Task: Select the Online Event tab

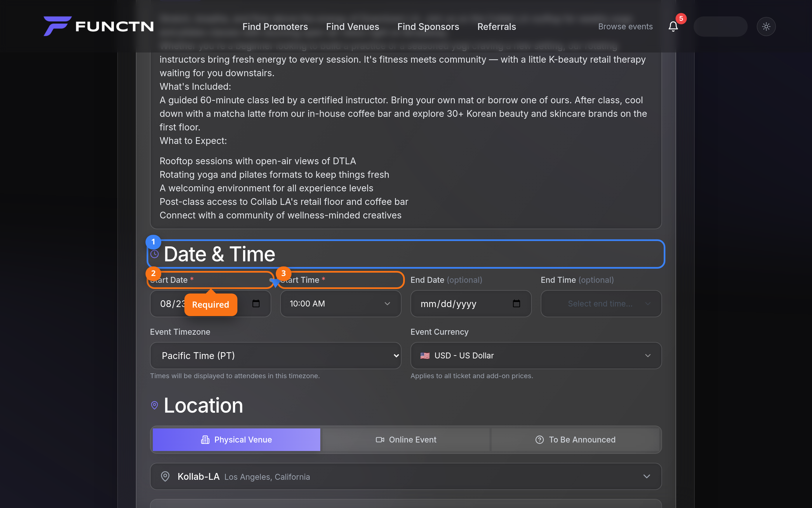Action: pyautogui.click(x=406, y=439)
